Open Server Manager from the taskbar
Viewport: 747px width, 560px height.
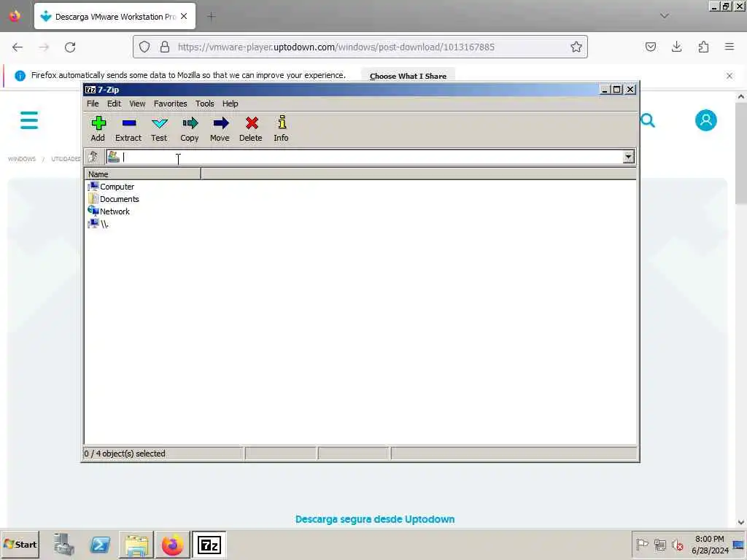click(x=64, y=544)
